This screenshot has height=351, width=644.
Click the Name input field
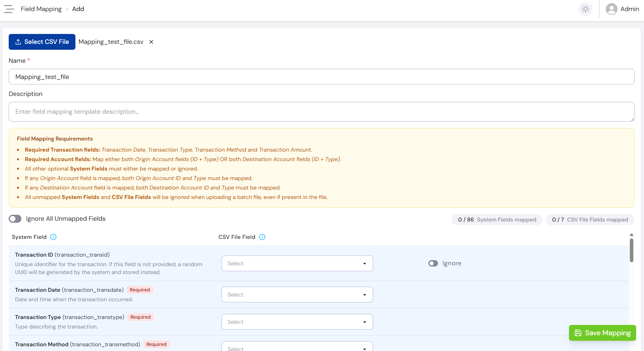(321, 77)
